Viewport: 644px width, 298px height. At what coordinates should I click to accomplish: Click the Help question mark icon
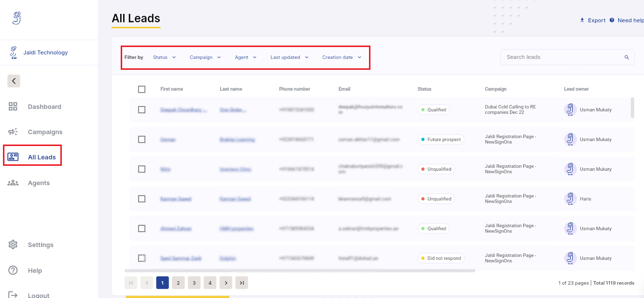12,270
